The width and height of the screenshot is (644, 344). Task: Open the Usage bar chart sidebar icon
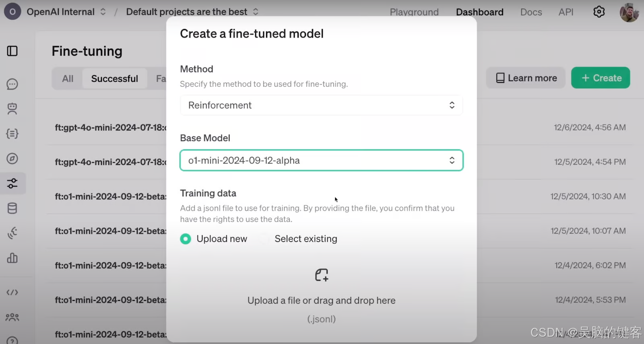(x=12, y=258)
